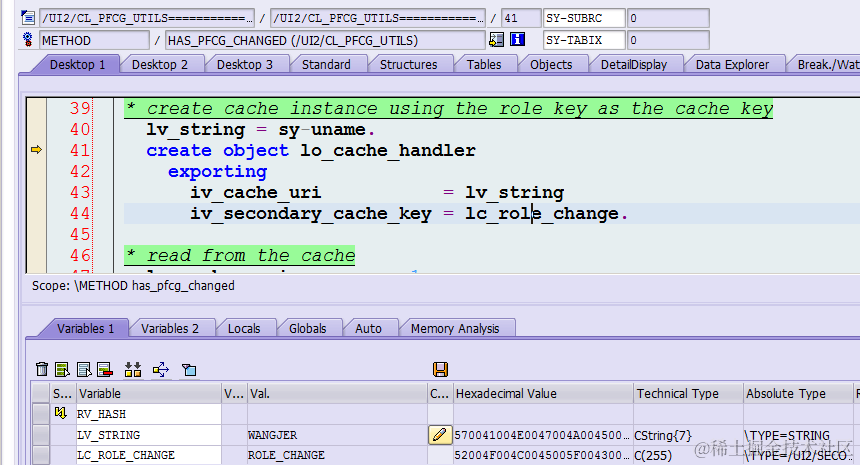Click the HAS_PFCG_CHANGED method name field
860x465 pixels.
(325, 40)
